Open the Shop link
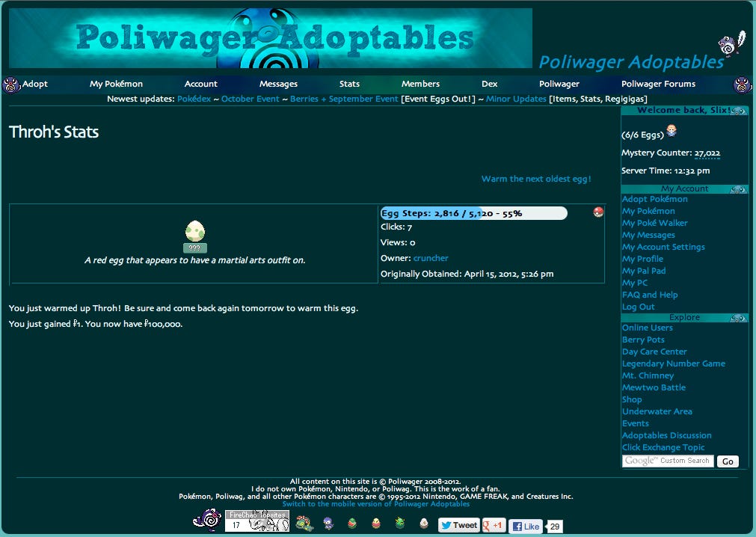Screen dimensions: 756x537 632,399
